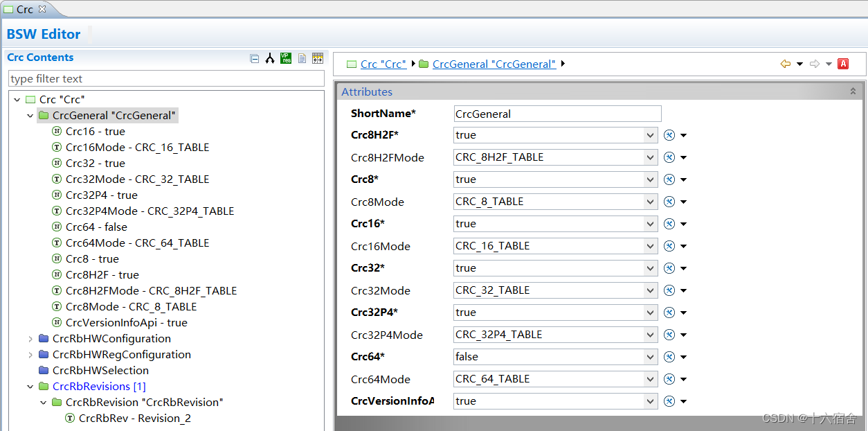Click the blue circle icon beside CrcVersionInfoApi
Viewport: 868px width, 431px height.
coord(669,401)
